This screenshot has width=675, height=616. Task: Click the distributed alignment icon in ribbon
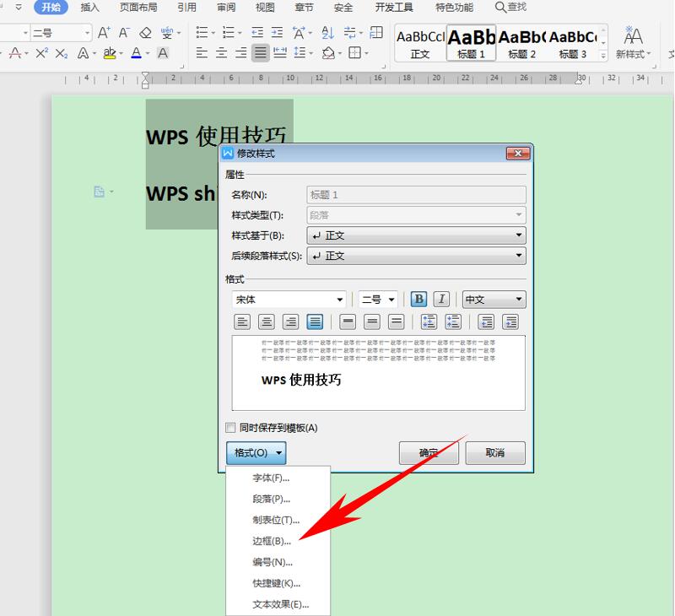click(x=280, y=53)
